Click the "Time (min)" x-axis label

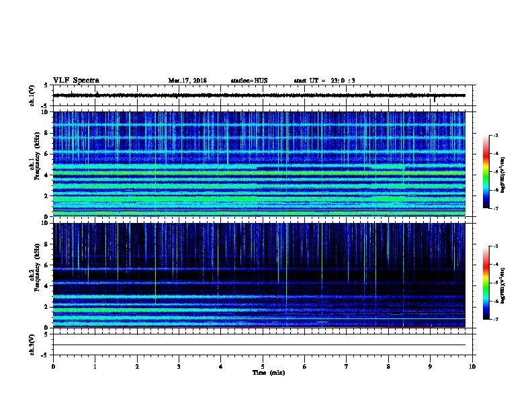[x=269, y=373]
